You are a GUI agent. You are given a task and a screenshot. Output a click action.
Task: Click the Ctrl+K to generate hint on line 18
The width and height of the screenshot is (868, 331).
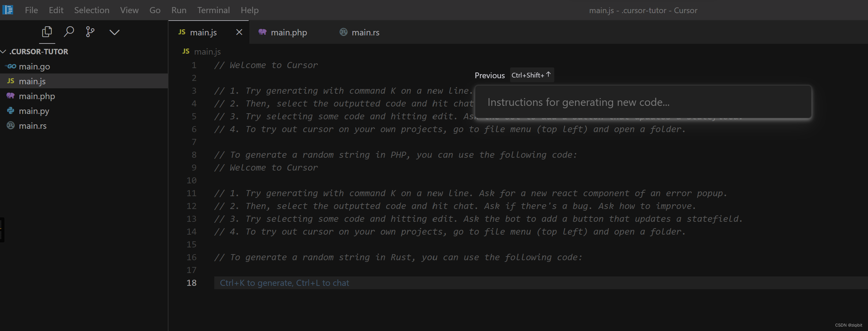click(x=284, y=283)
